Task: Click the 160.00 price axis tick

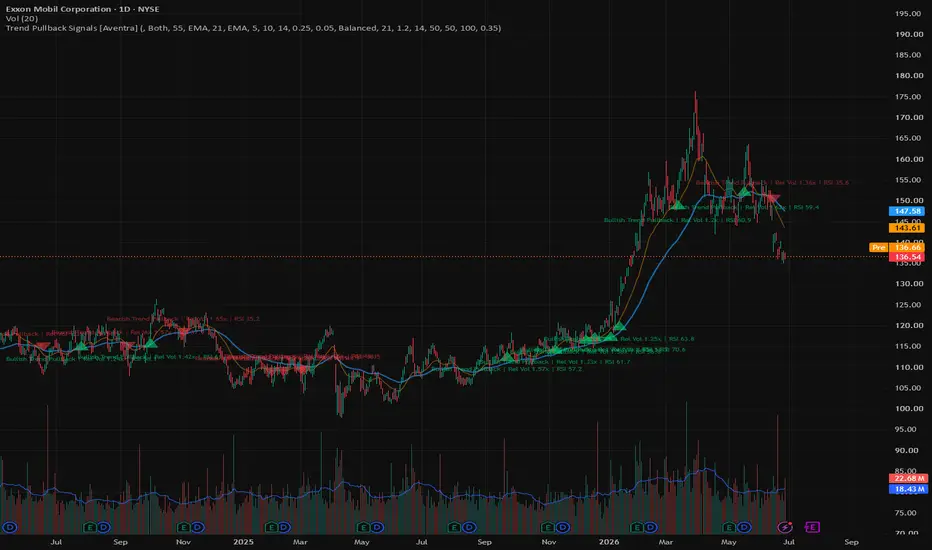Action: point(909,159)
